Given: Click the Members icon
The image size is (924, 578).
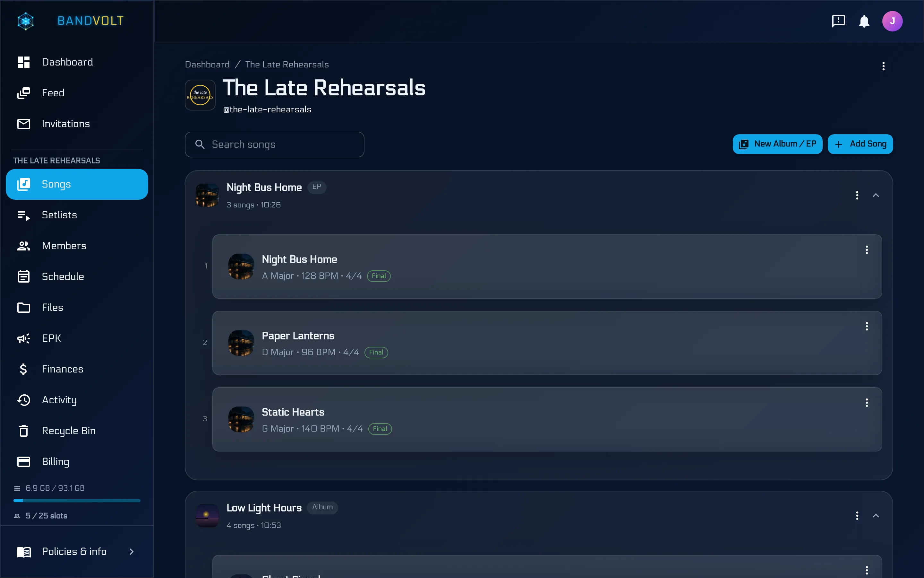Looking at the screenshot, I should 24,246.
